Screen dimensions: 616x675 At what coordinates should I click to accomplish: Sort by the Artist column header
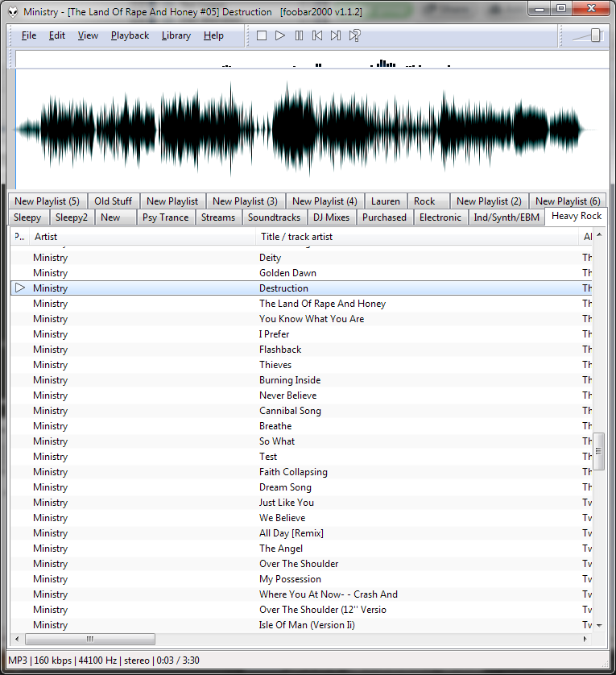(x=143, y=237)
